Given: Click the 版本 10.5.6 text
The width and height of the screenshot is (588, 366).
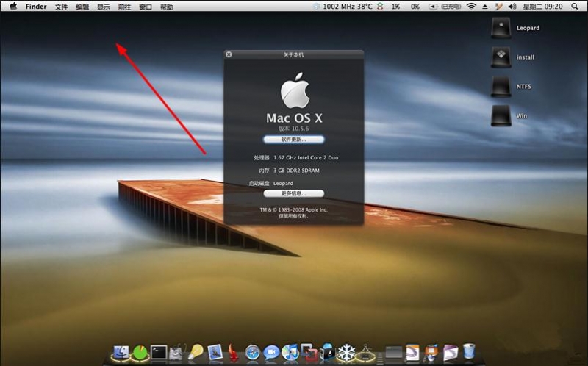Looking at the screenshot, I should 293,129.
